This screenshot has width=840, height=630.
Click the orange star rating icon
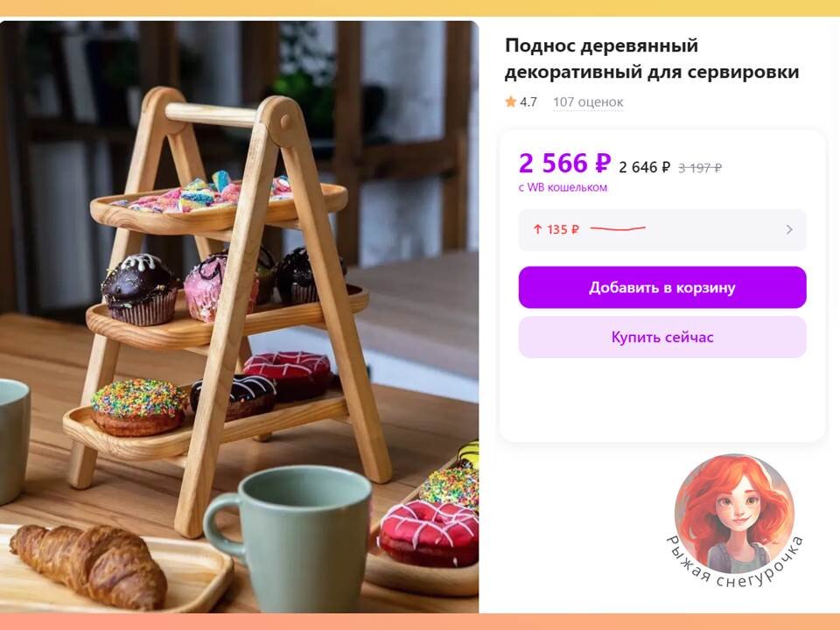[x=510, y=101]
